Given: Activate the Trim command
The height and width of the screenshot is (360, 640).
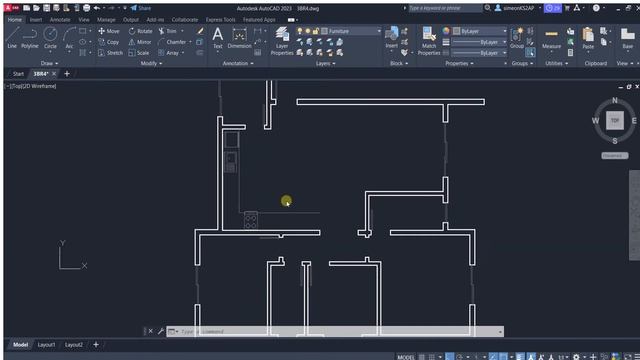Looking at the screenshot, I should tap(167, 31).
